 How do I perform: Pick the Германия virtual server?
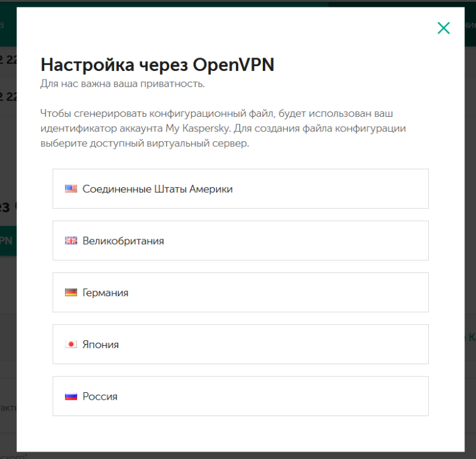240,293
